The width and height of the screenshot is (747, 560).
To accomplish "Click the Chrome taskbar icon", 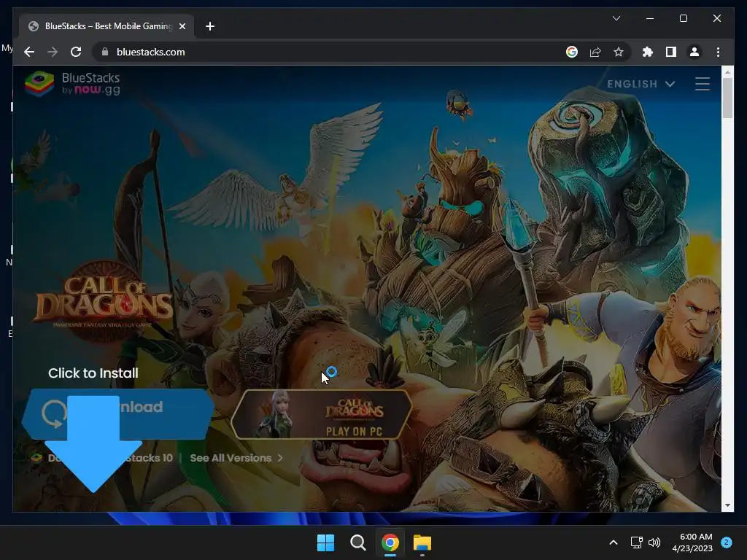I will 390,542.
